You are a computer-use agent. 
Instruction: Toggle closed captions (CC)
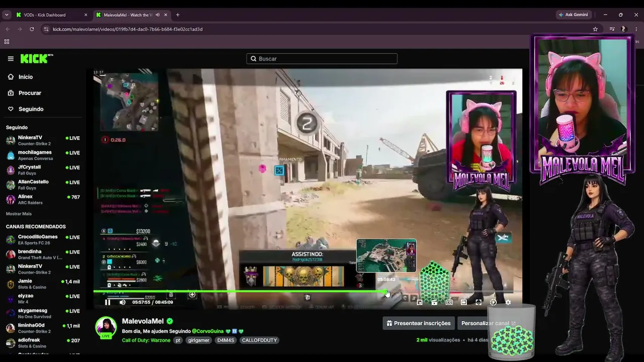449,302
